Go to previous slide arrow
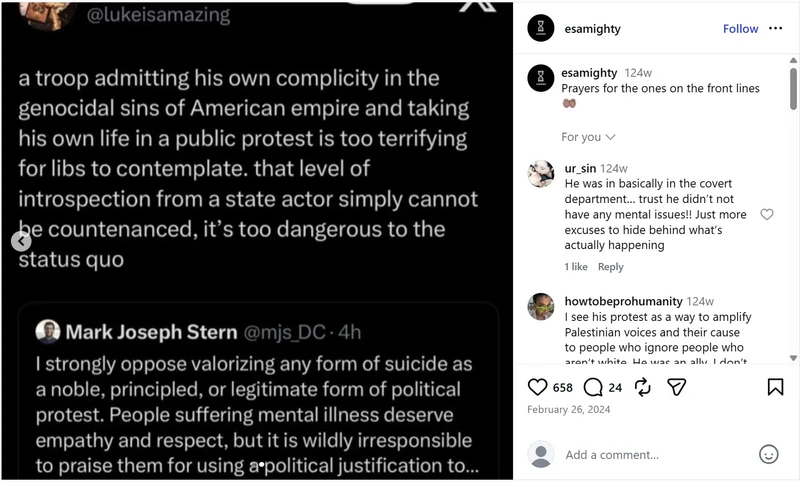This screenshot has height=482, width=800. 21,241
